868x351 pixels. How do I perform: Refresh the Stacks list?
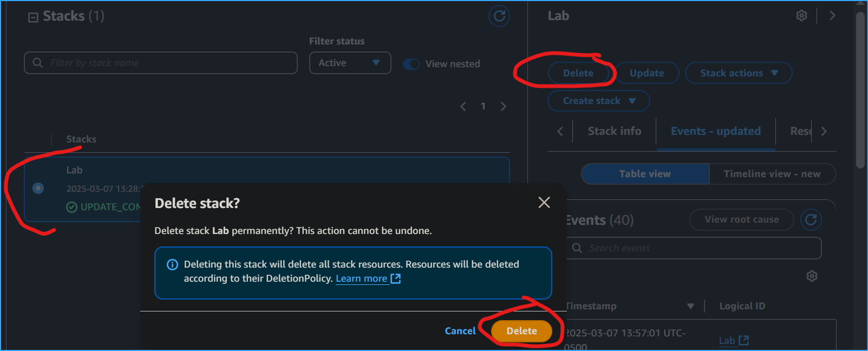click(499, 16)
